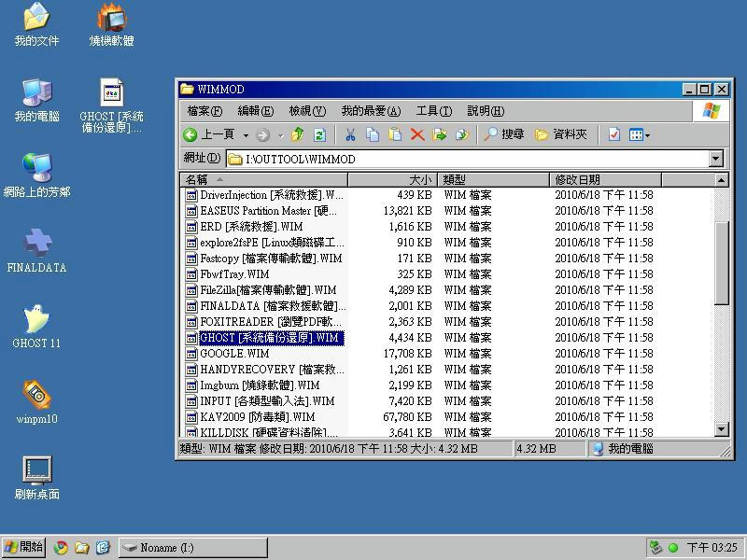Expand the Back button history dropdown arrow
The image size is (747, 560).
coord(246,135)
